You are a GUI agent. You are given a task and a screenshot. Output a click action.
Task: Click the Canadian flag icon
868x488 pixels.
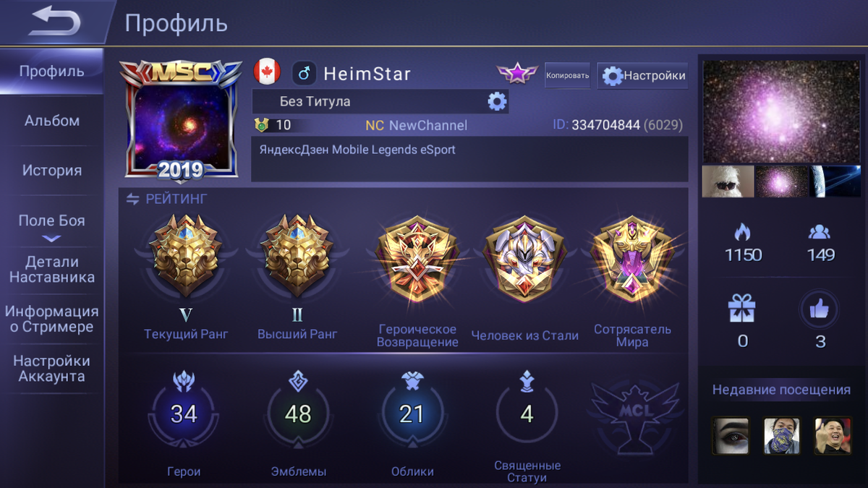click(x=267, y=72)
